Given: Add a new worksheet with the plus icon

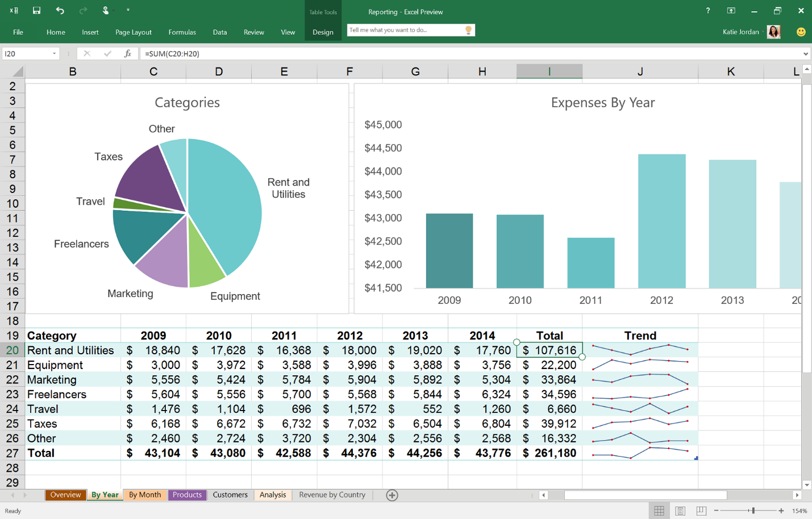Looking at the screenshot, I should [392, 495].
